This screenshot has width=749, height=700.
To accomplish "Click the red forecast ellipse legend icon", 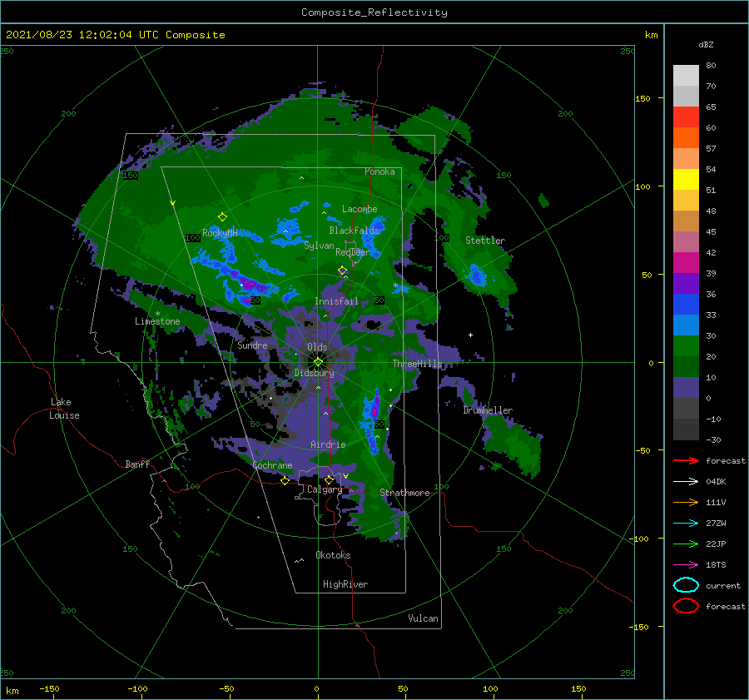I will click(686, 606).
